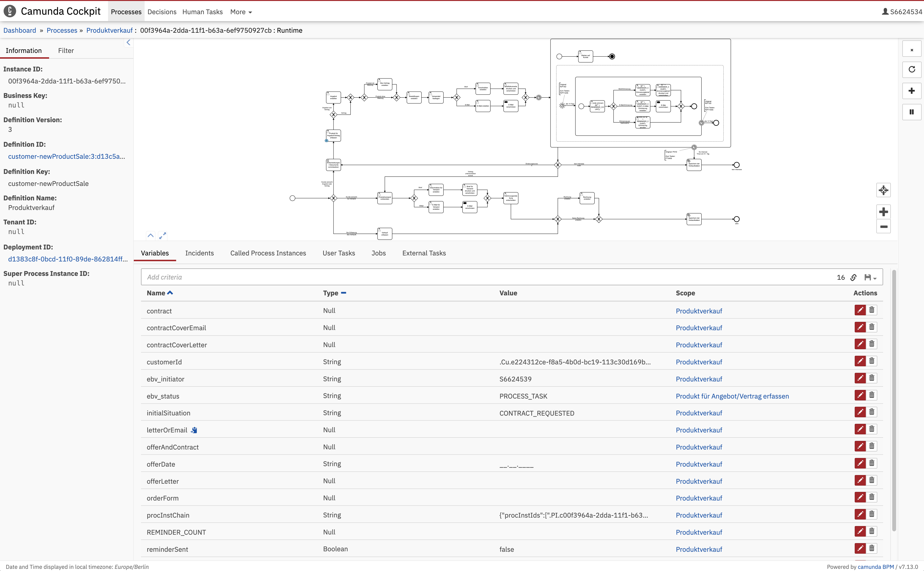Delete the initialSituation variable
Image resolution: width=924 pixels, height=571 pixels.
[x=872, y=412]
